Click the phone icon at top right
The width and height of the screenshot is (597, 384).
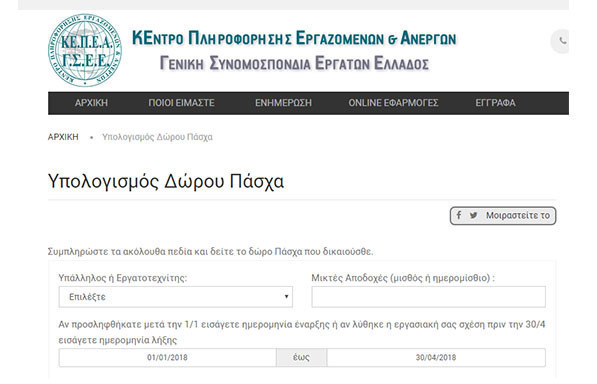click(x=562, y=41)
